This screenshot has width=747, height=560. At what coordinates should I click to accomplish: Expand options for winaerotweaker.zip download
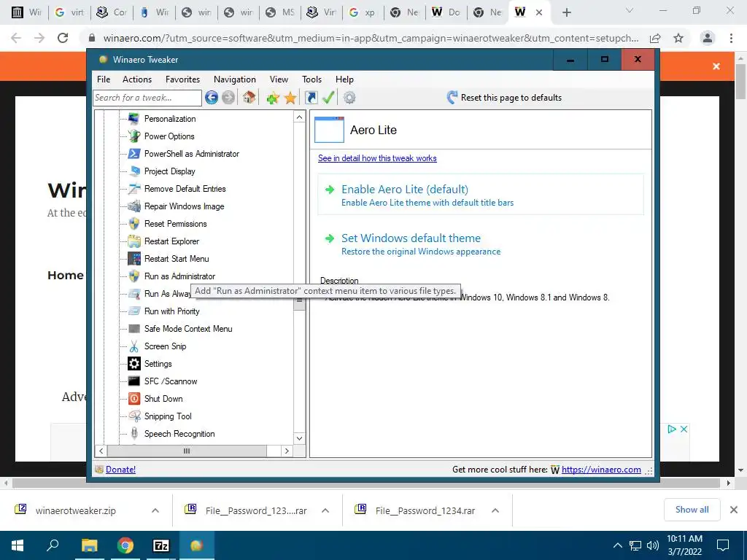tap(155, 510)
